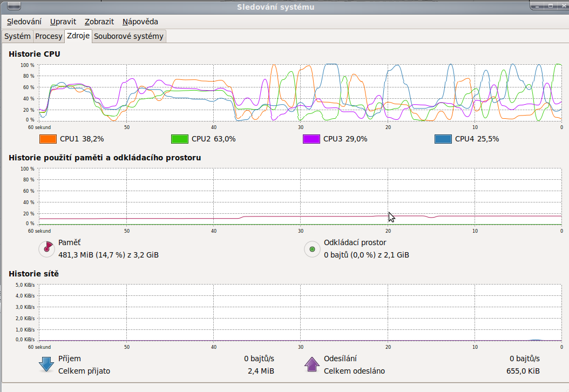Go to the Procesy tab

[49, 36]
